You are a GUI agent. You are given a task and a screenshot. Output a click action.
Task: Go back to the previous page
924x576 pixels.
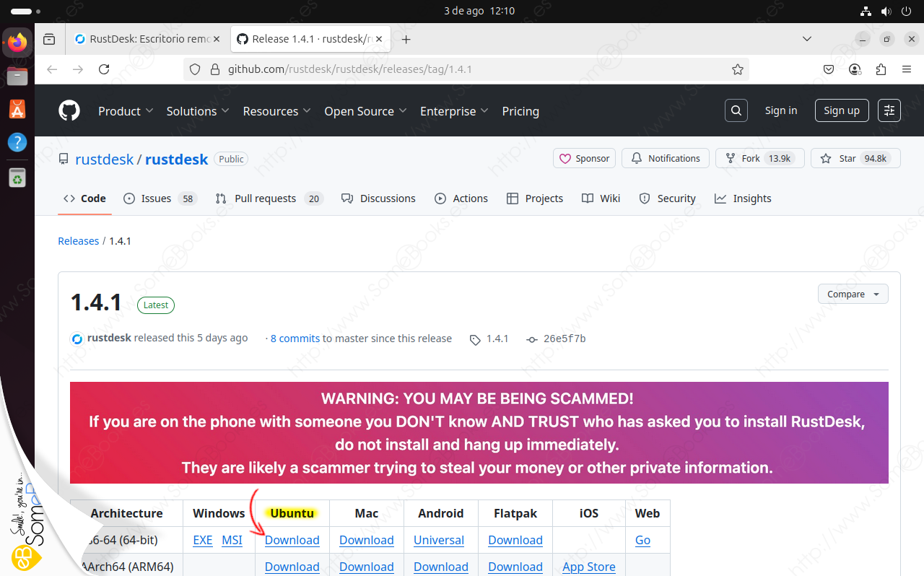[51, 69]
